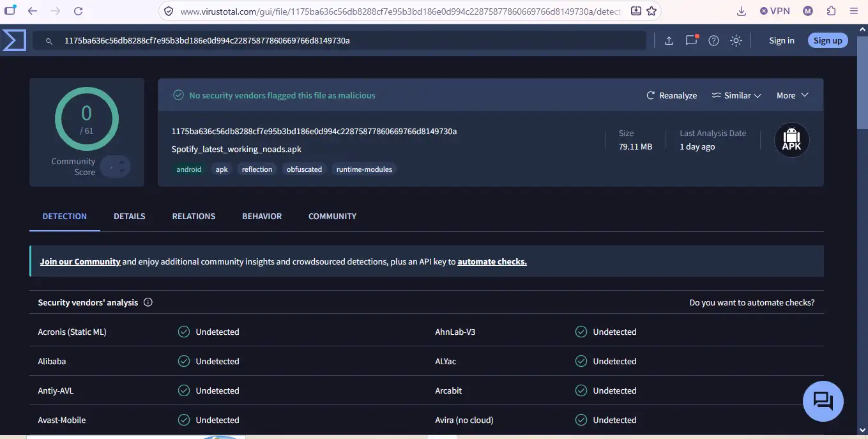
Task: Expand the Similar dropdown
Action: [x=736, y=95]
